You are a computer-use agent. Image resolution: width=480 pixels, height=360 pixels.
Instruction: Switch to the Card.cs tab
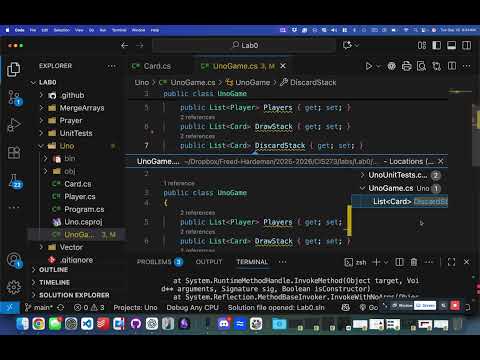[157, 66]
